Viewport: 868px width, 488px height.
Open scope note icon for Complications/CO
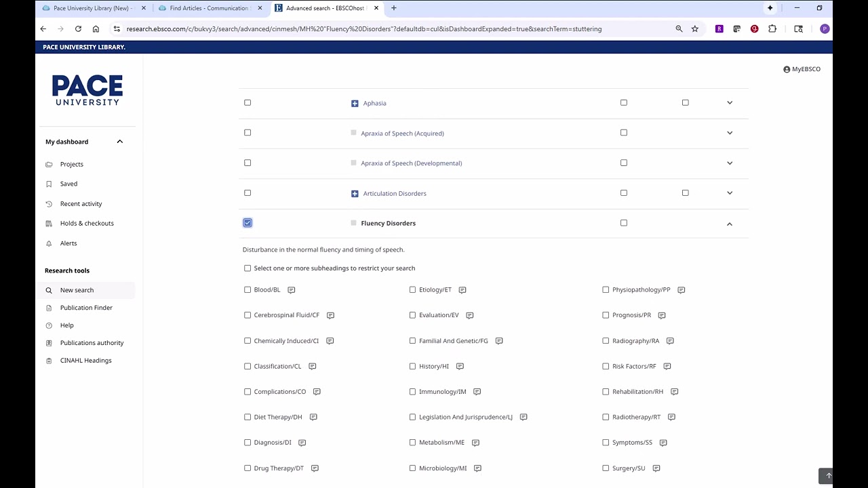[317, 392]
